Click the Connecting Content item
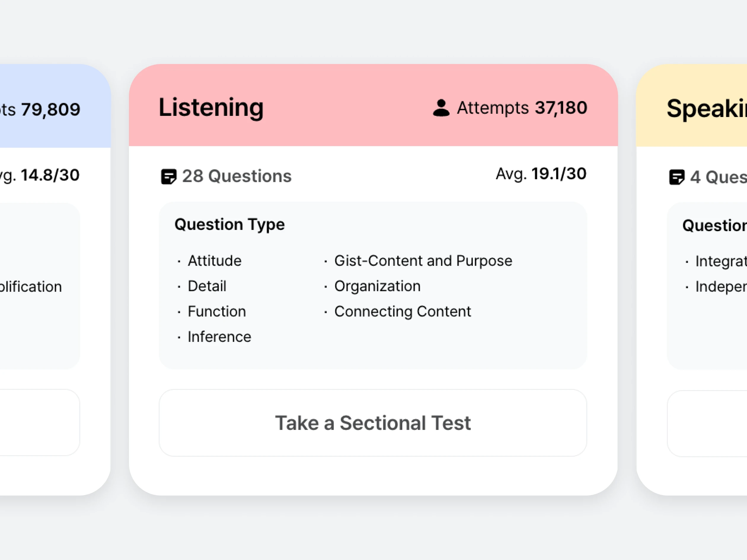This screenshot has height=560, width=747. point(402,311)
